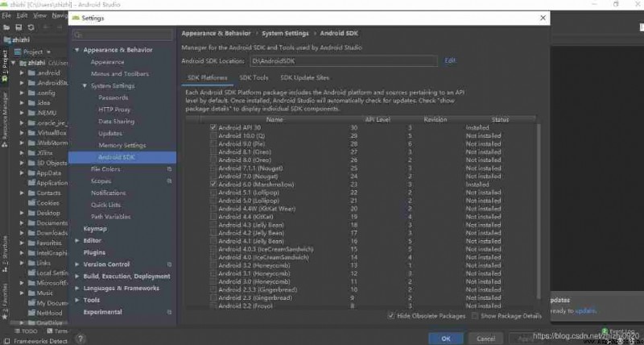The width and height of the screenshot is (644, 345).
Task: Select Memory Settings in settings tree
Action: [122, 145]
